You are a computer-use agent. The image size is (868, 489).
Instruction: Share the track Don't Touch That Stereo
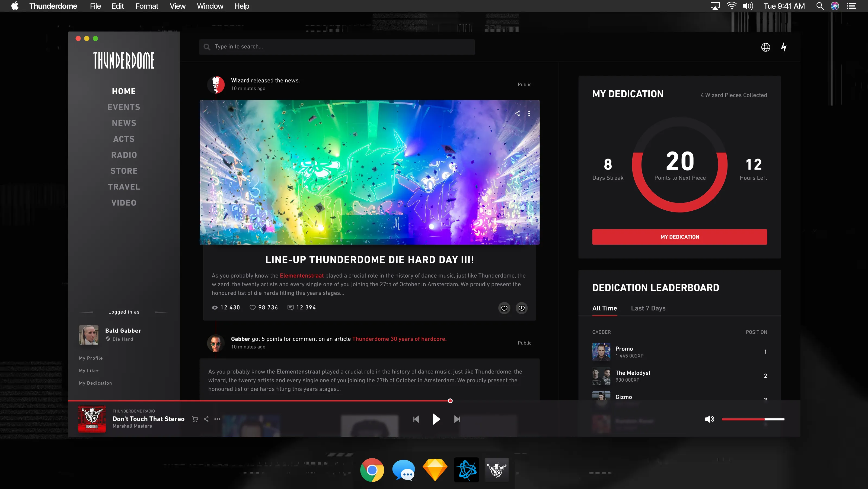206,419
